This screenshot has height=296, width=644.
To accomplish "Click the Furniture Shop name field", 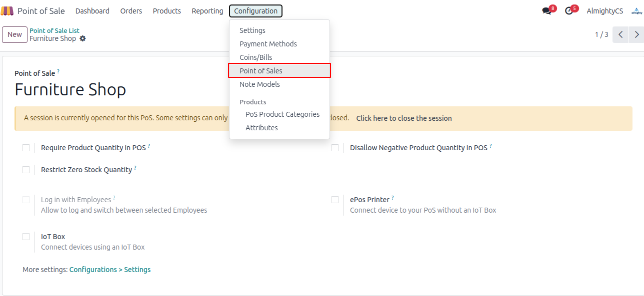I will pos(70,90).
